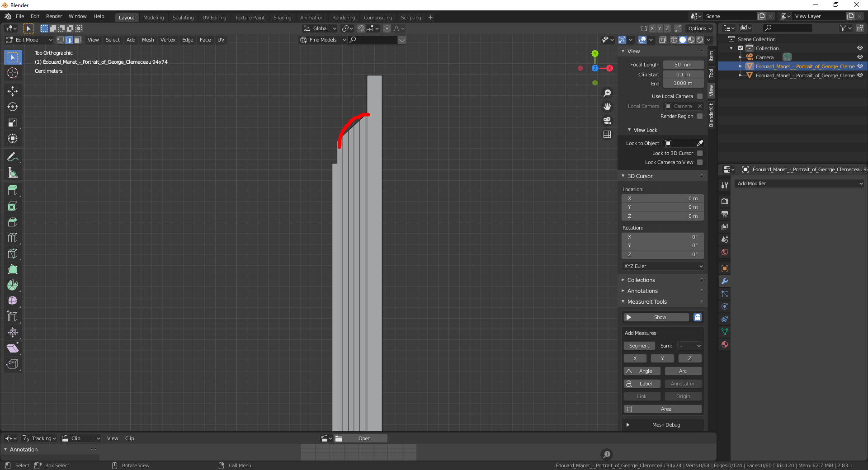Click the Segment measure button
Image resolution: width=868 pixels, height=470 pixels.
[x=639, y=346]
